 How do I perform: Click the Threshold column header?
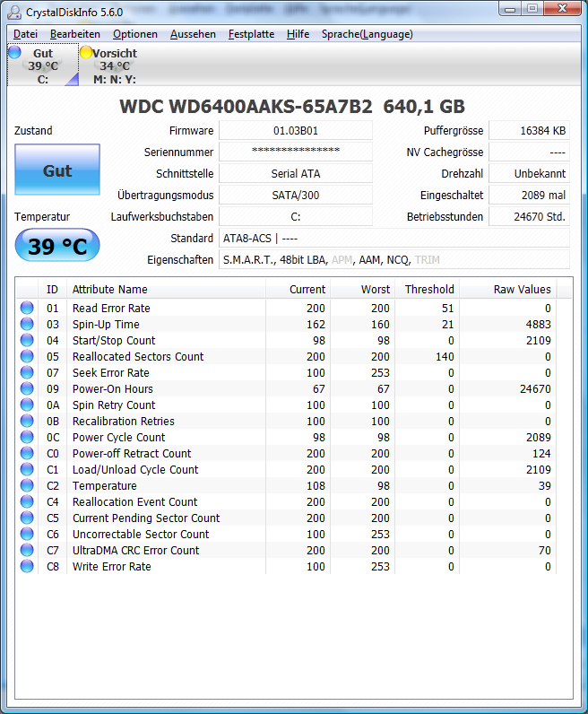tap(428, 289)
